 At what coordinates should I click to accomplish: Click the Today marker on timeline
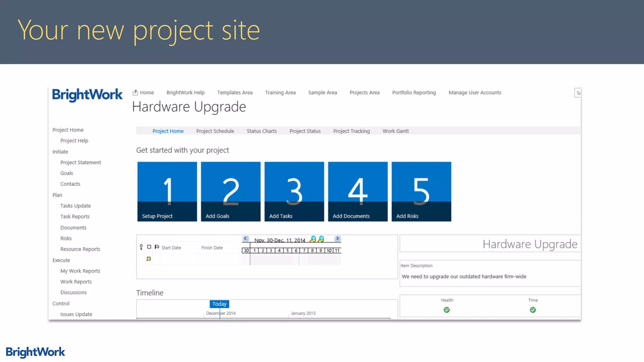point(219,304)
